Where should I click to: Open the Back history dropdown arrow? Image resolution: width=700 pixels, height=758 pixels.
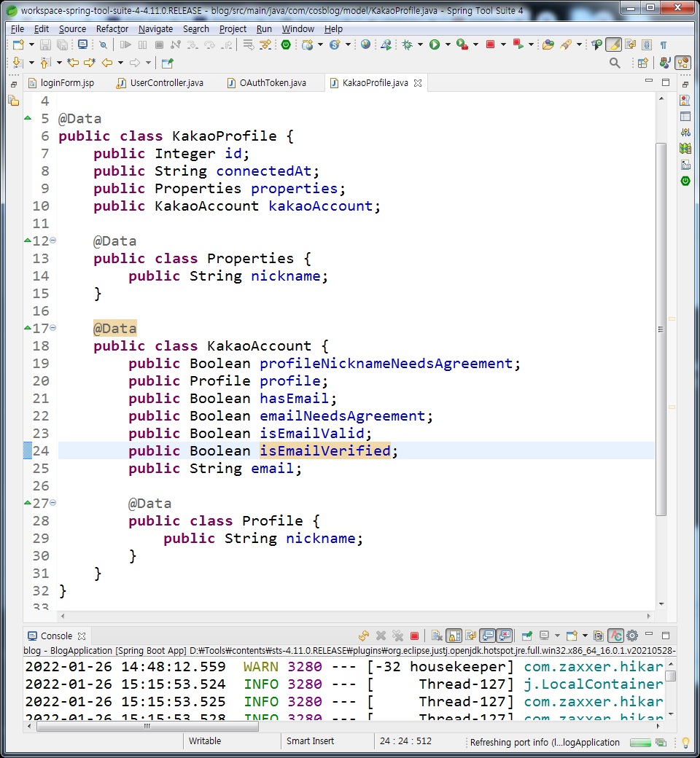click(120, 63)
